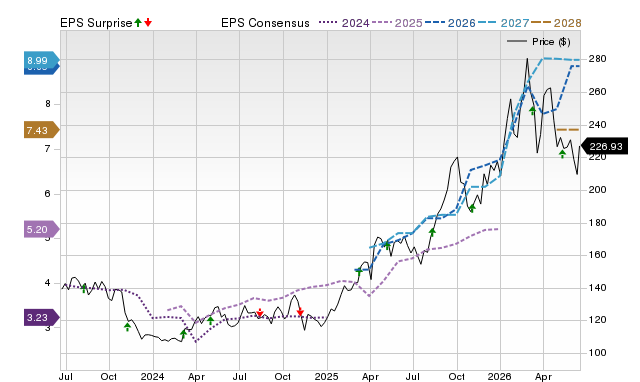The image size is (640, 382).
Task: Click the dashed blue line sample before 2026
Action: click(x=435, y=22)
